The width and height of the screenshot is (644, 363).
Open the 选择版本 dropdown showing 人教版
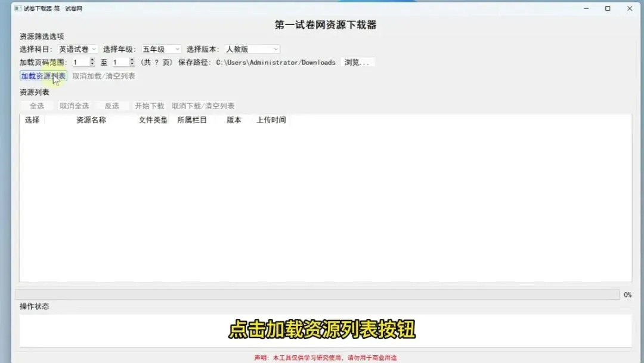click(x=252, y=50)
